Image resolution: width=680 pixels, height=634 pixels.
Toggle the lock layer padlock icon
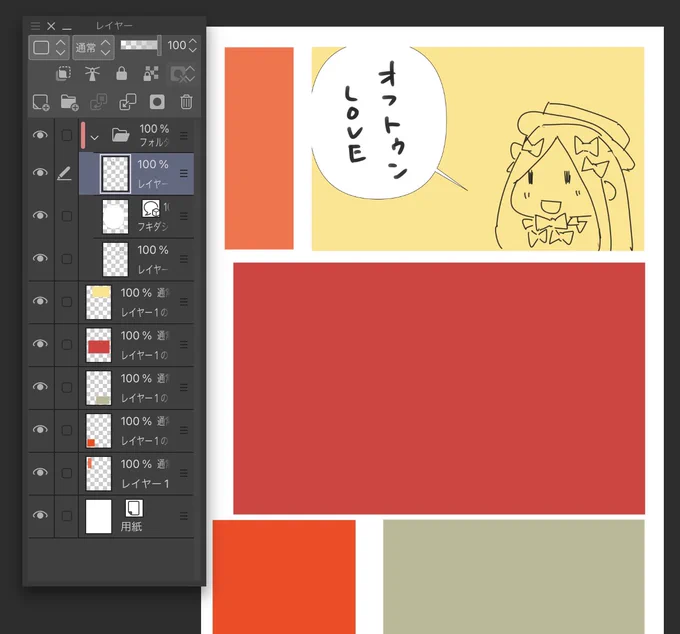click(x=122, y=73)
